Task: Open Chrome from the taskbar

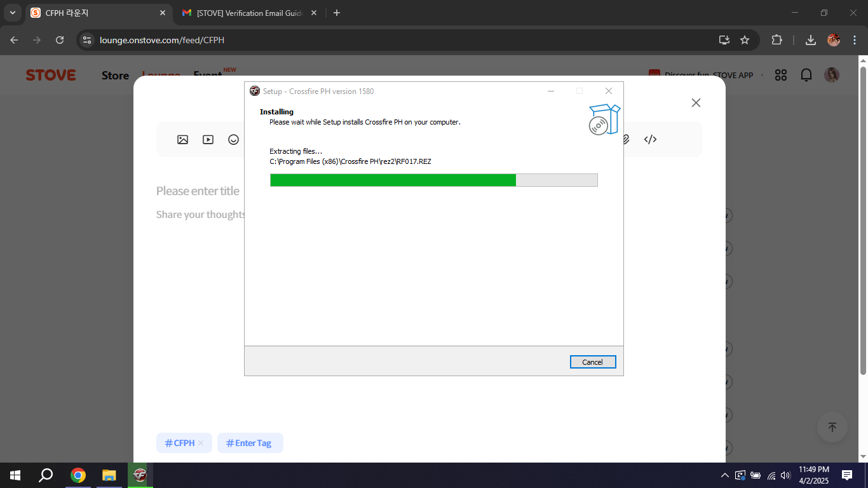Action: (78, 475)
